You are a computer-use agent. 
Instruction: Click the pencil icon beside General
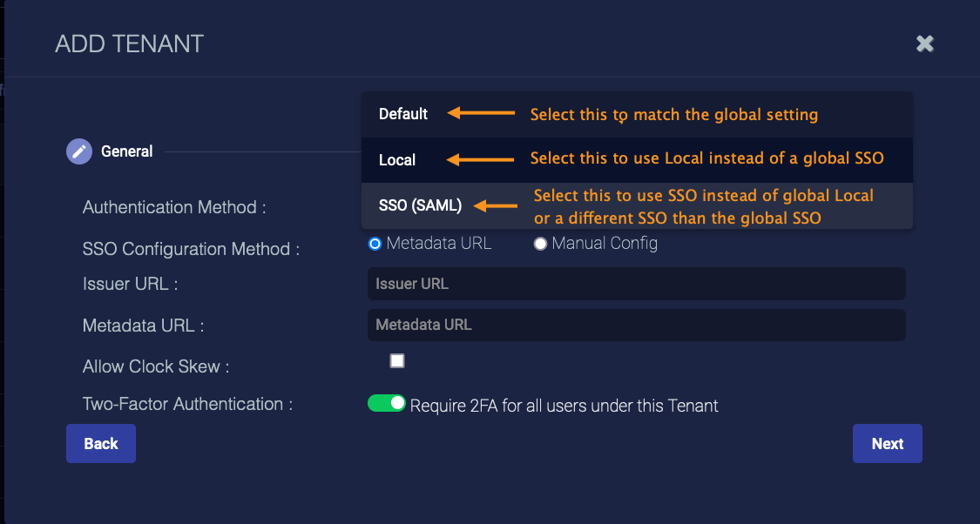[79, 151]
